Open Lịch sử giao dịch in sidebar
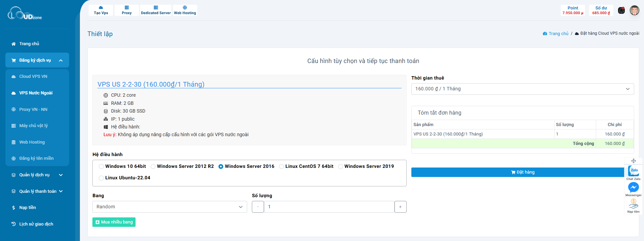This screenshot has width=644, height=241. click(36, 224)
